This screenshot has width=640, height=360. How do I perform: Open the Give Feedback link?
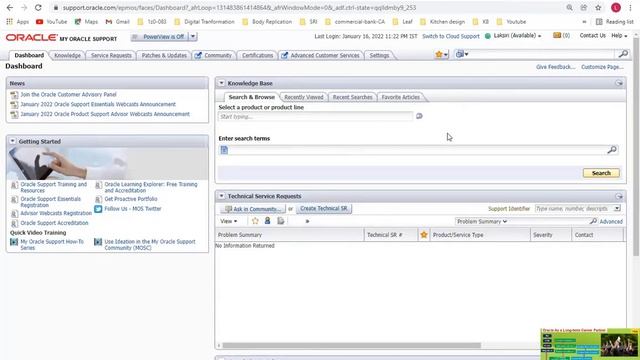click(x=555, y=67)
